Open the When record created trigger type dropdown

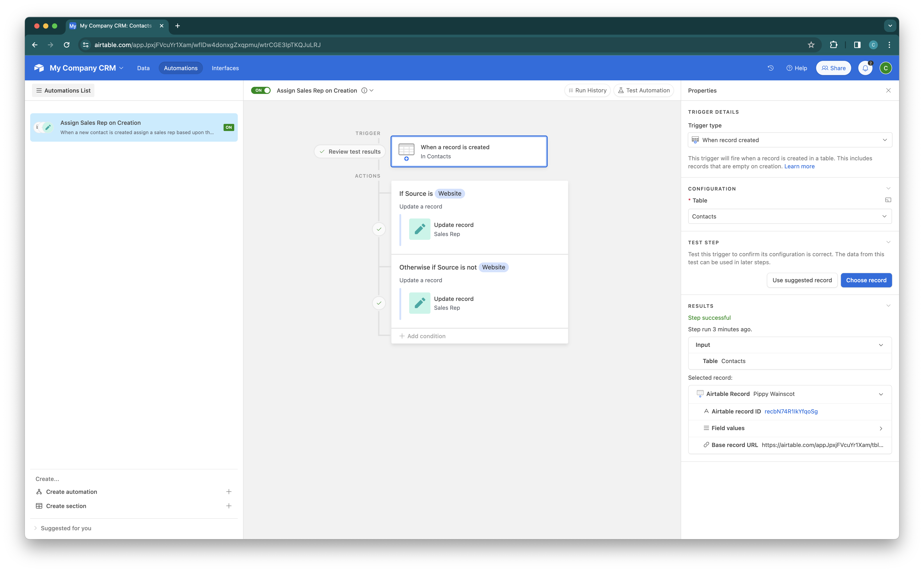click(789, 140)
